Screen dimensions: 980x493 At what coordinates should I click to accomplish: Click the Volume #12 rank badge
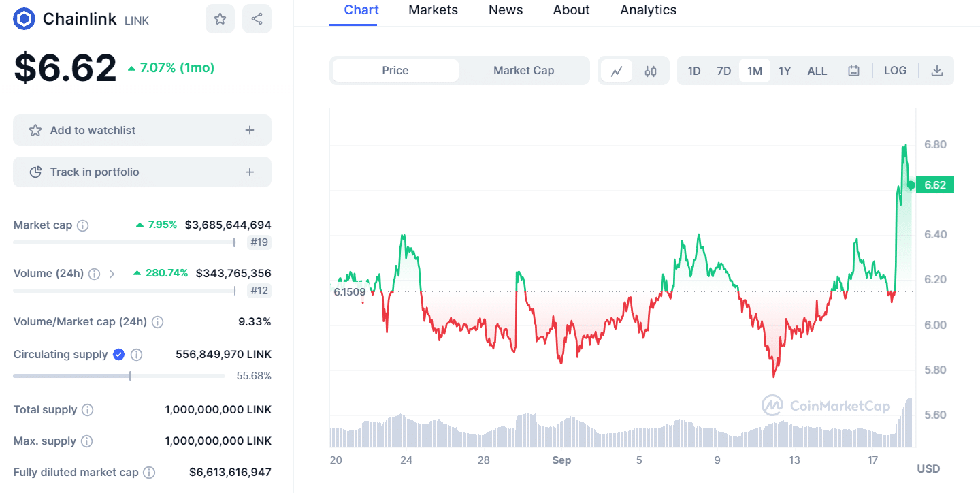(259, 291)
